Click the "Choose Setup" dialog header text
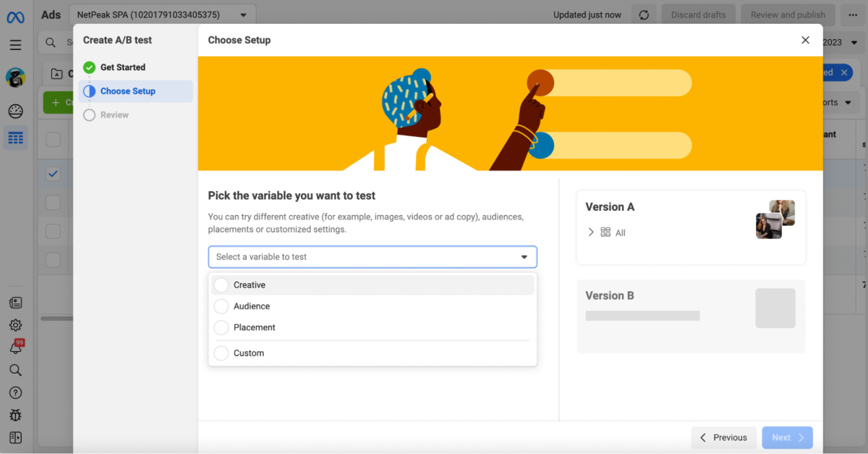This screenshot has height=454, width=868. 239,40
